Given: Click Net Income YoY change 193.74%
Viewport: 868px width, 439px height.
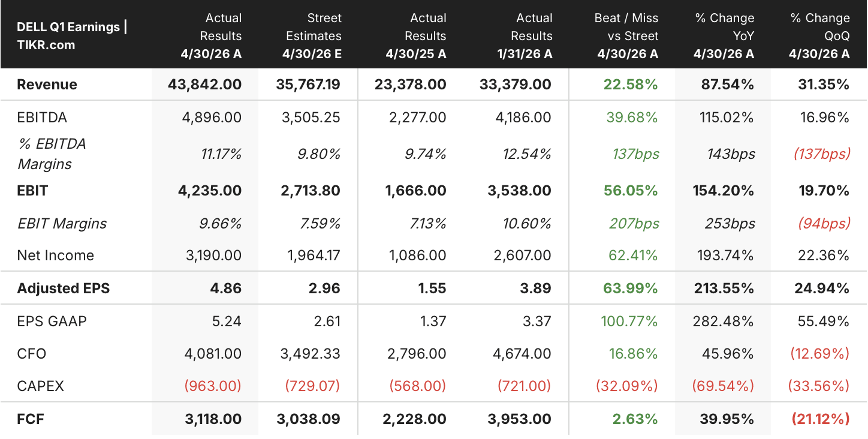Looking at the screenshot, I should coord(726,255).
